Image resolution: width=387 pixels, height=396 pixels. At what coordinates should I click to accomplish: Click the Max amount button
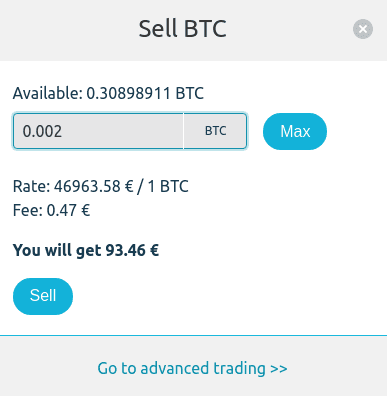[295, 131]
